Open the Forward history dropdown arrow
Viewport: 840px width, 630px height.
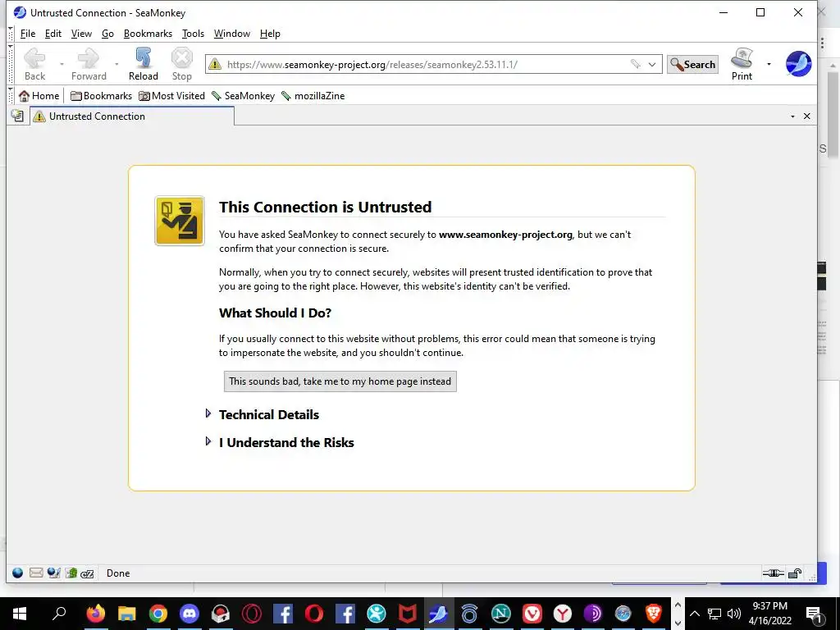coord(116,64)
